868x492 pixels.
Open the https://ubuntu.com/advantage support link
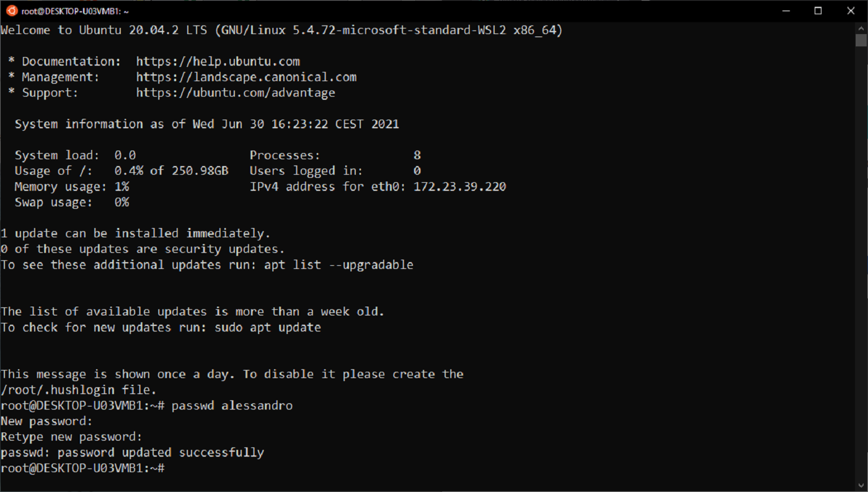(x=236, y=92)
